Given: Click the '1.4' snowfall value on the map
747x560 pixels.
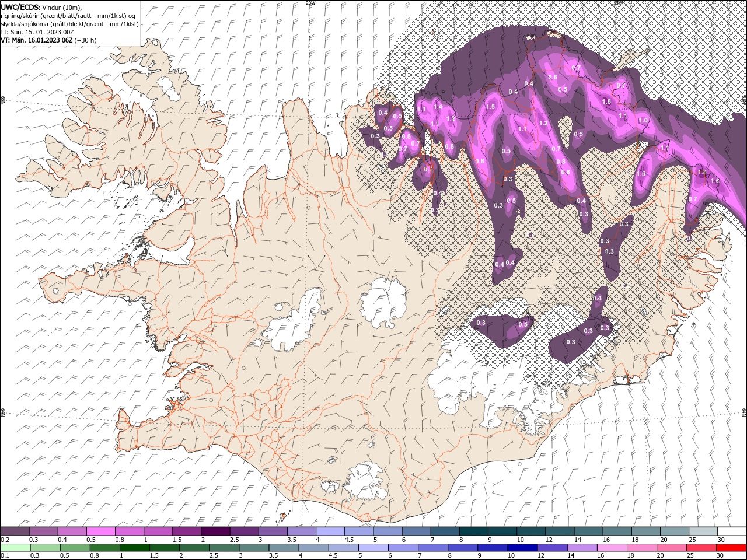Looking at the screenshot, I should [x=438, y=107].
